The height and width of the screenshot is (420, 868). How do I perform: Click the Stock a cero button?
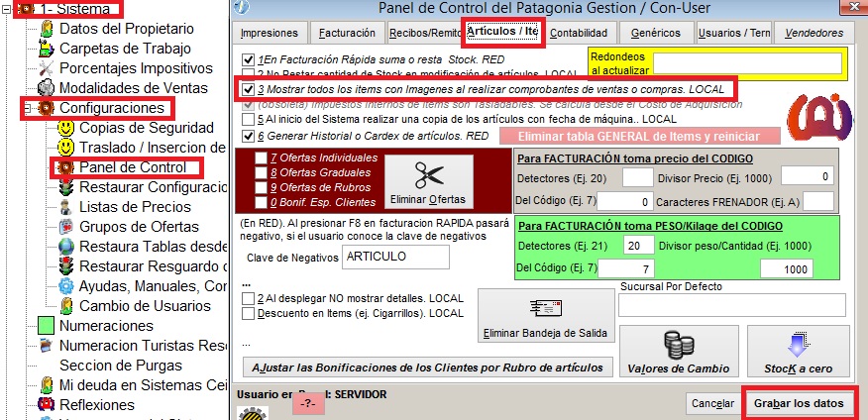tap(799, 352)
